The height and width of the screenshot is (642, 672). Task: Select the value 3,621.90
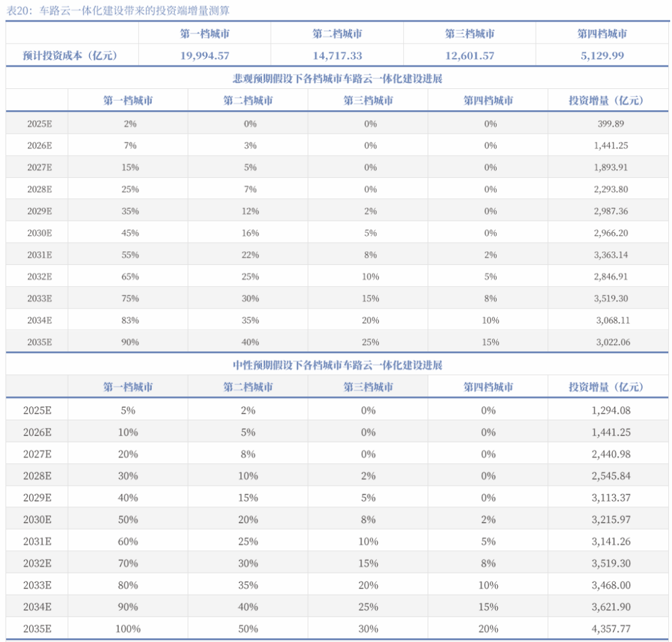click(x=611, y=607)
